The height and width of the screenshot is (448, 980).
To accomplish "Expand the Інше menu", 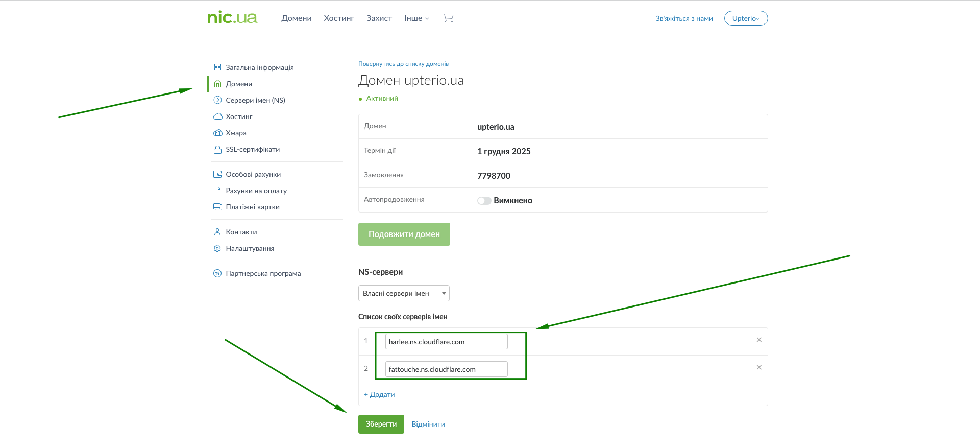I will [416, 18].
